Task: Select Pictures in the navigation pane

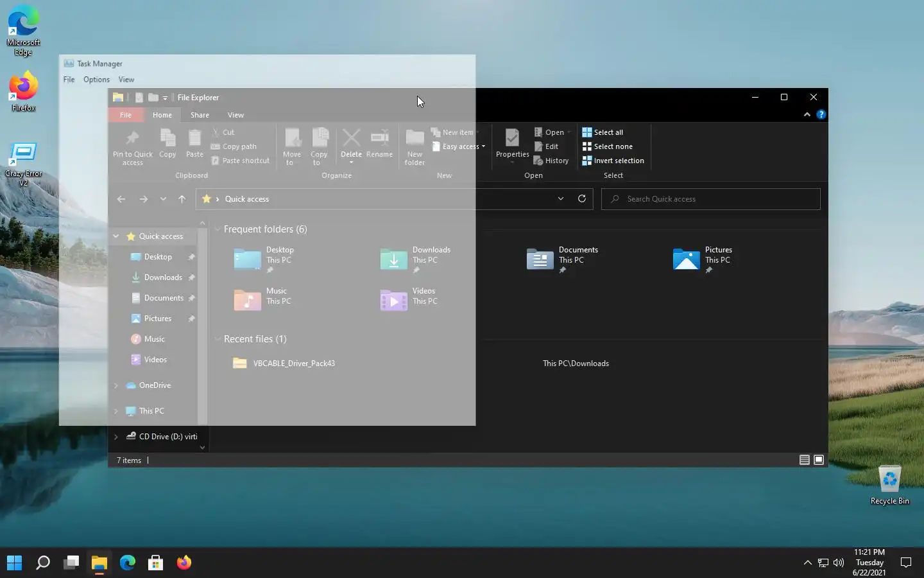Action: point(158,319)
